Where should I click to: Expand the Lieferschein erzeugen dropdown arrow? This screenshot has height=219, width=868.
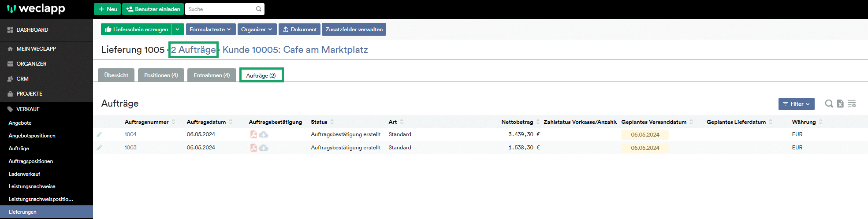[178, 30]
